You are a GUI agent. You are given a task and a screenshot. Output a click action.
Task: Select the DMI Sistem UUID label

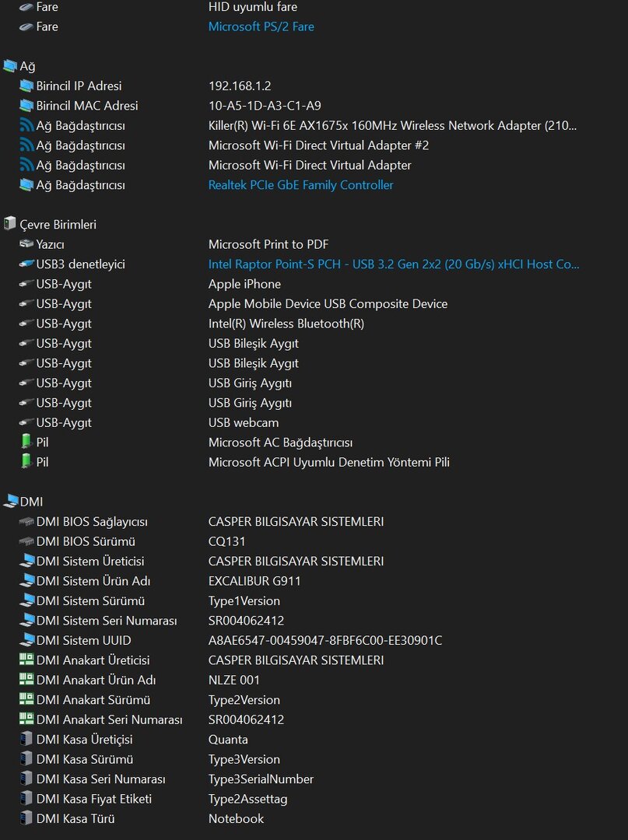(x=83, y=641)
